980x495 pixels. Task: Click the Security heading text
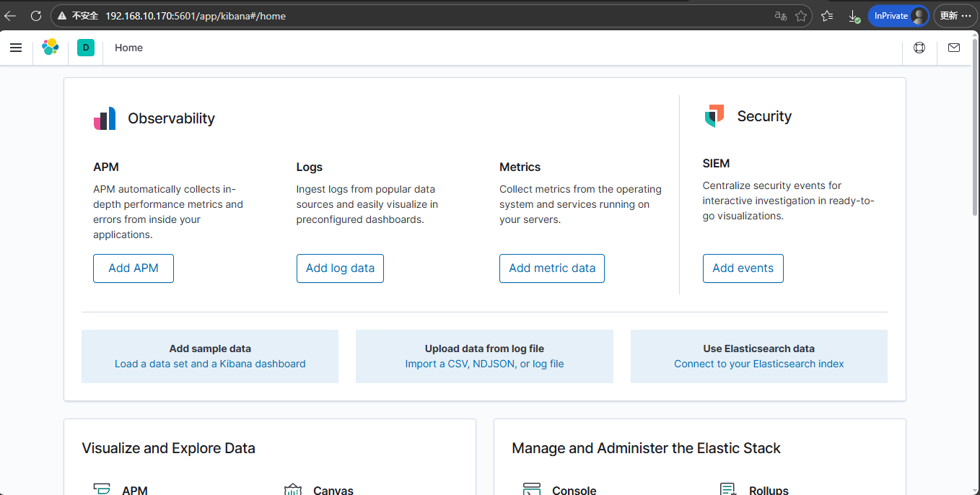764,116
